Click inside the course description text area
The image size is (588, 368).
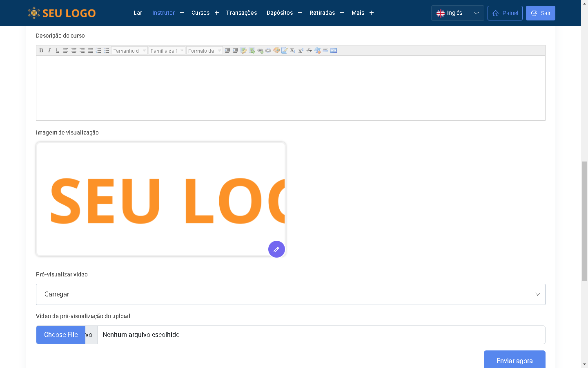(x=290, y=88)
